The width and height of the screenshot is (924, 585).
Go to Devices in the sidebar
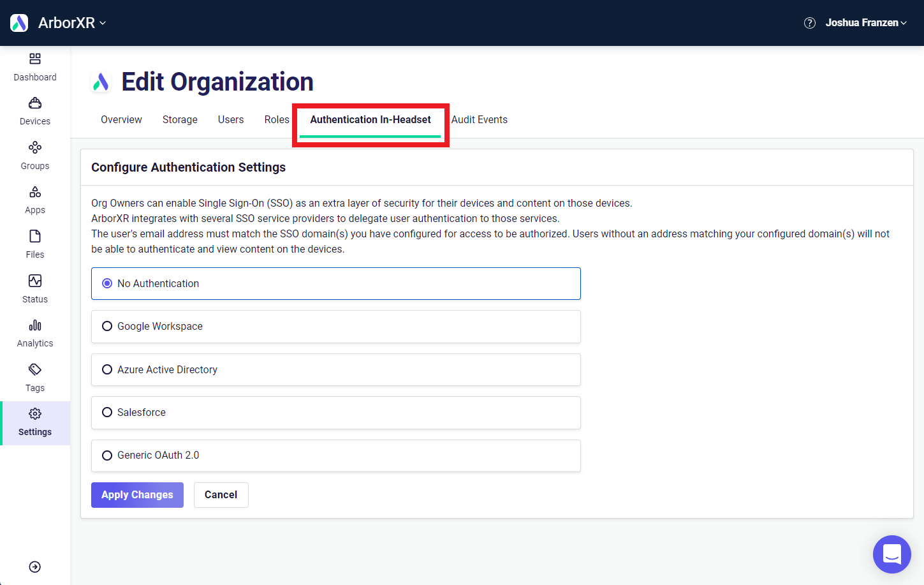35,112
